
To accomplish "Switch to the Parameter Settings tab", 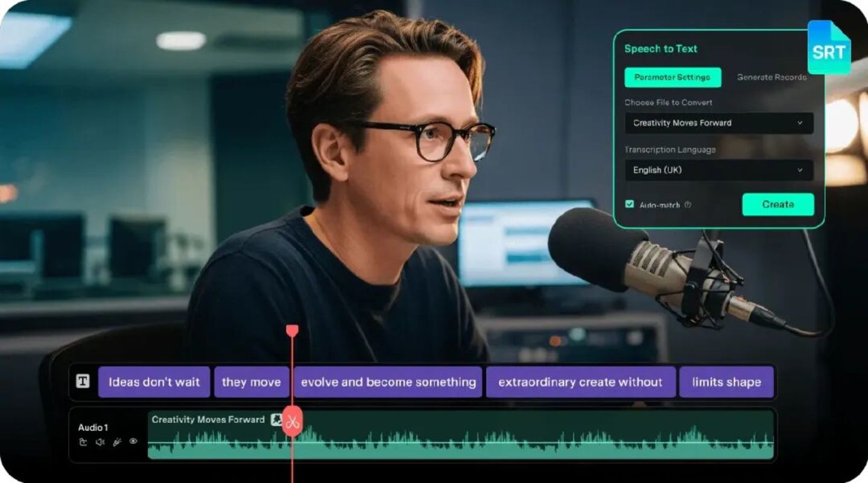I will [673, 77].
